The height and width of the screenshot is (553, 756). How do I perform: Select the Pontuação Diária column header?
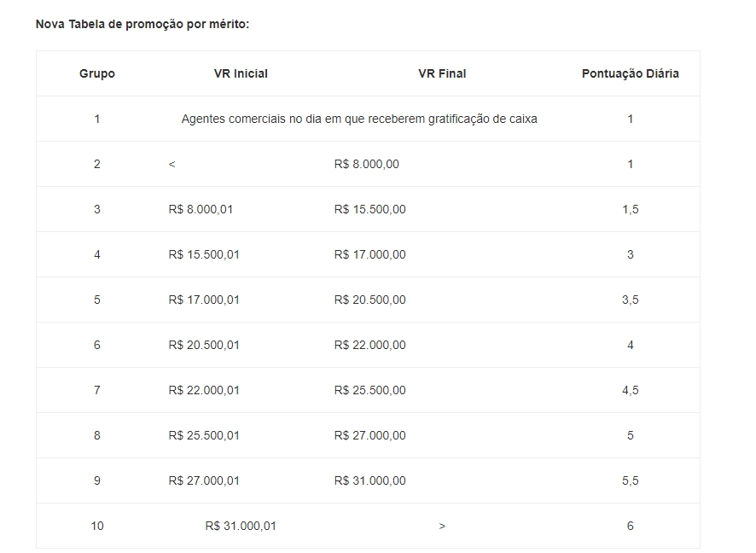pos(631,73)
